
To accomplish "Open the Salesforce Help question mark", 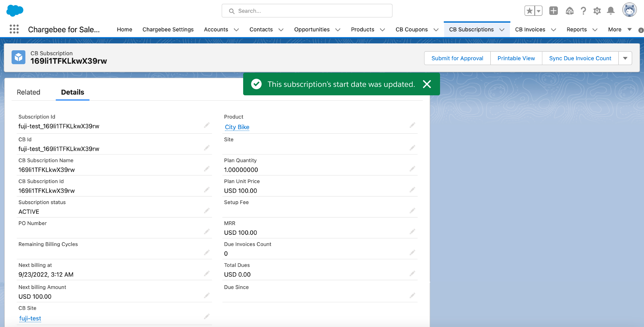I will coord(583,11).
